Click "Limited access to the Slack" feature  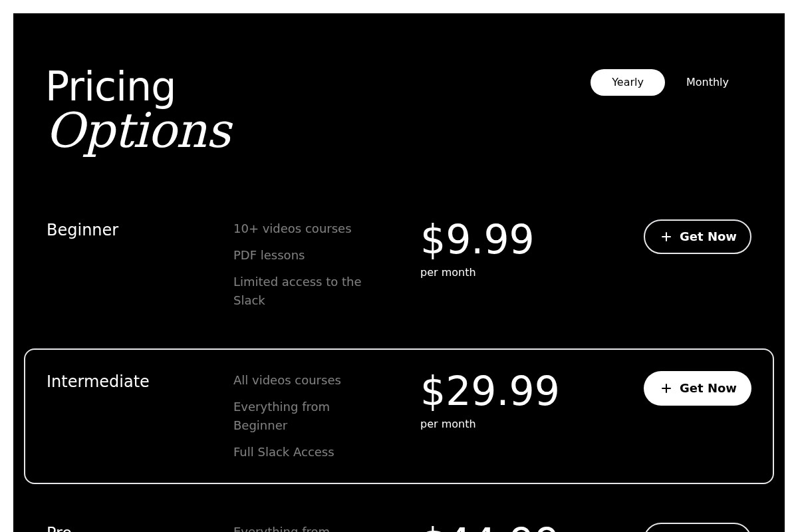coord(297,291)
